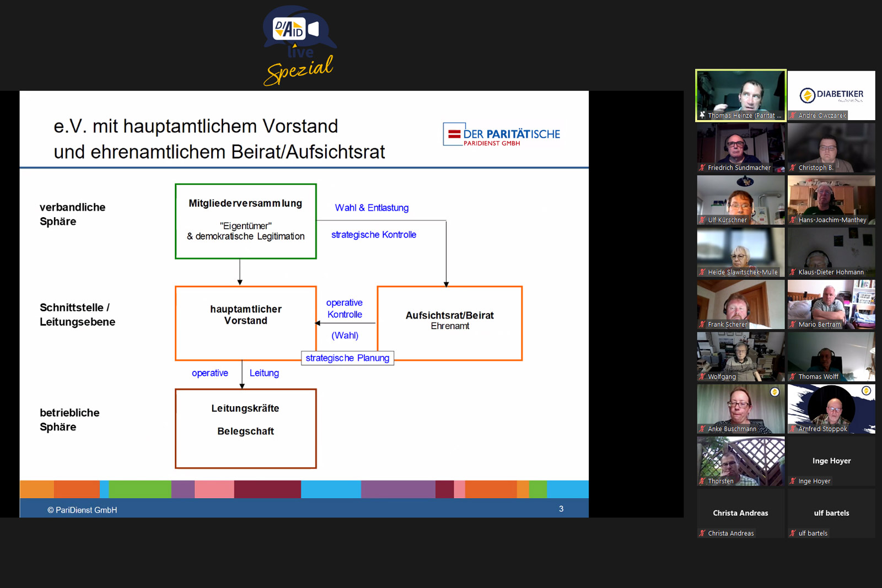Toggle Thorsten's microphone mute state
Viewport: 882px width, 588px height.
point(701,481)
